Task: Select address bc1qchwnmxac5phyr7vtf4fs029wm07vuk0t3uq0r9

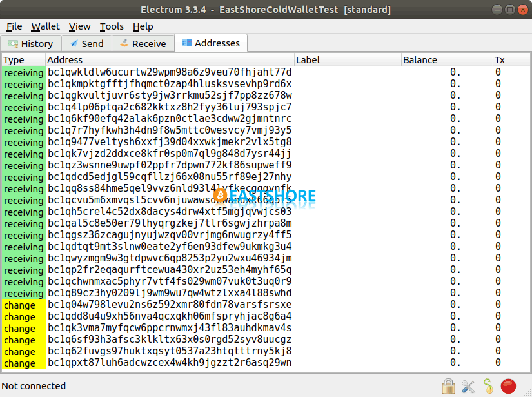Action: (170, 281)
